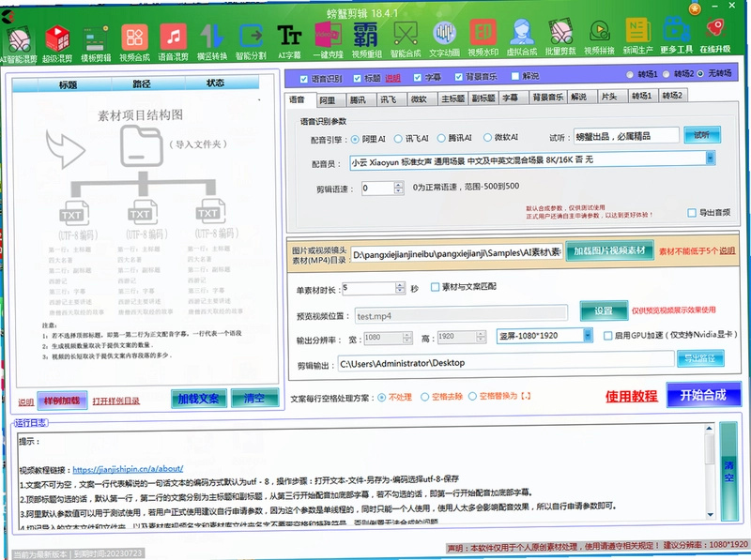Enable the 解说 checkbox
The image size is (751, 560).
[514, 76]
